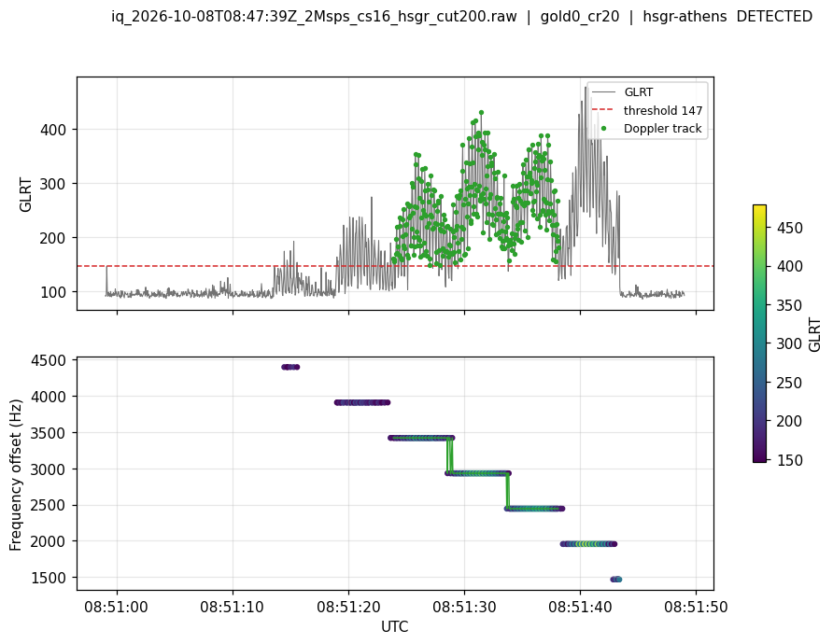Click the "4000" frequency tick label

pyautogui.click(x=49, y=397)
